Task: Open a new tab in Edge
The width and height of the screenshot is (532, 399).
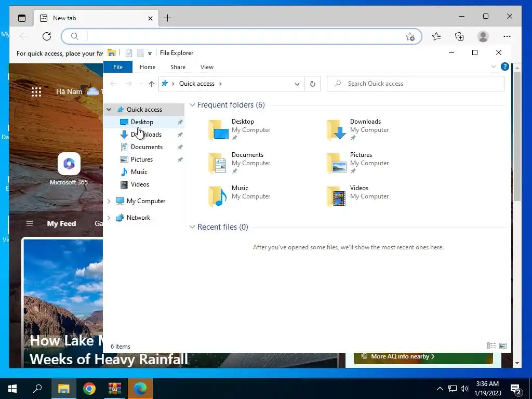Action: tap(168, 18)
